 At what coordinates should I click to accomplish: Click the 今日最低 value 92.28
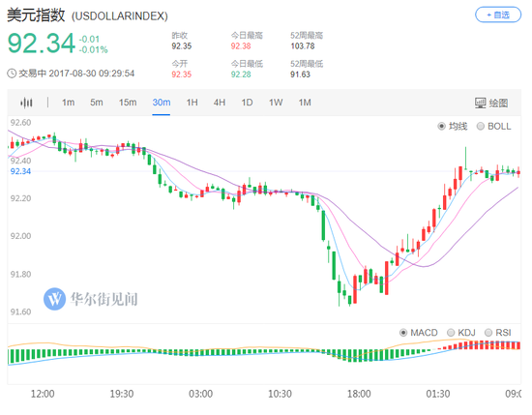[241, 74]
